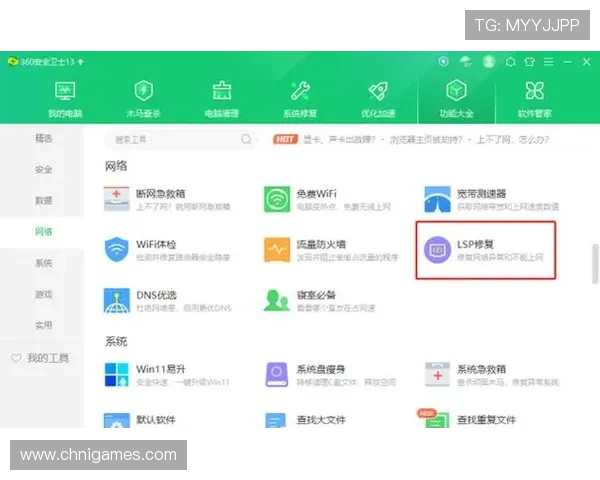Click the 系统盘瘦身 title text
Viewport: 600px width, 480px height.
click(321, 369)
